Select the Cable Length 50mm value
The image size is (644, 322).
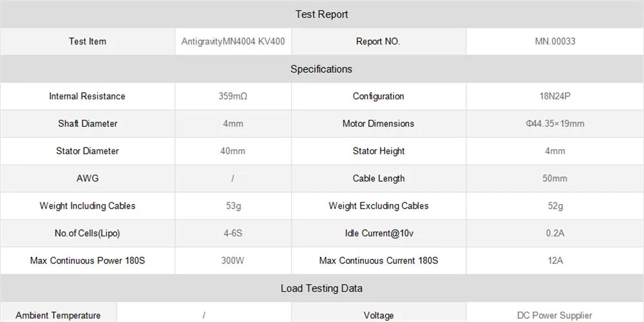point(555,178)
